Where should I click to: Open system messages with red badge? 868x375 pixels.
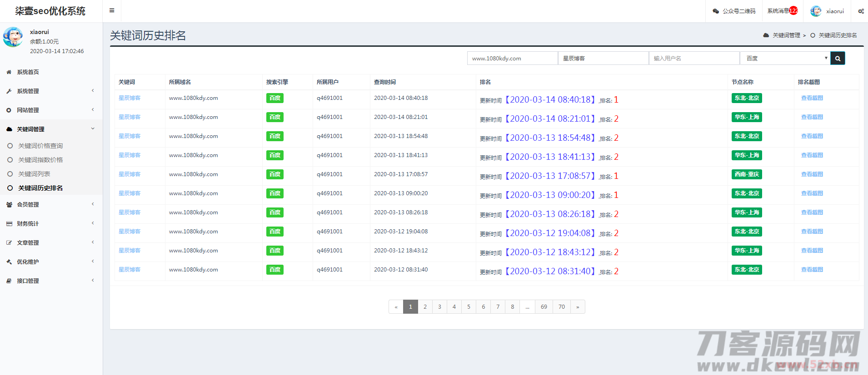click(x=782, y=11)
